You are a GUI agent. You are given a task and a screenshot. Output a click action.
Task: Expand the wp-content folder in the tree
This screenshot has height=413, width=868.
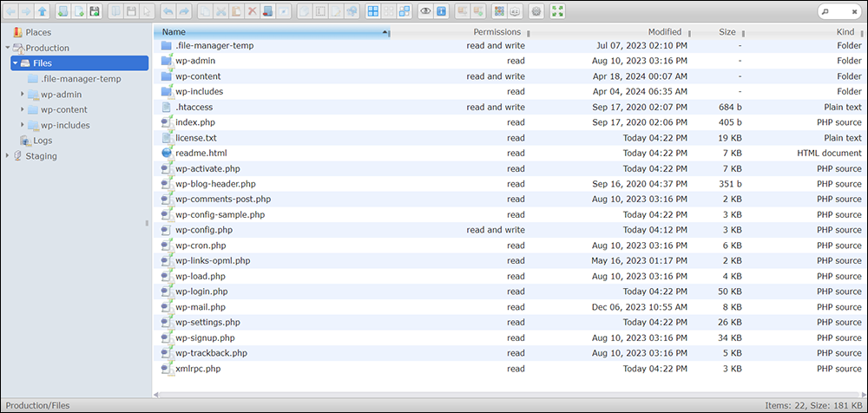[x=23, y=109]
